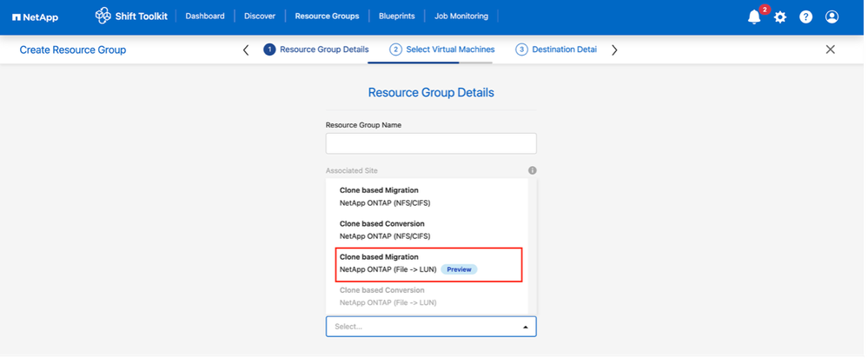Click the NetApp logo

tap(35, 17)
